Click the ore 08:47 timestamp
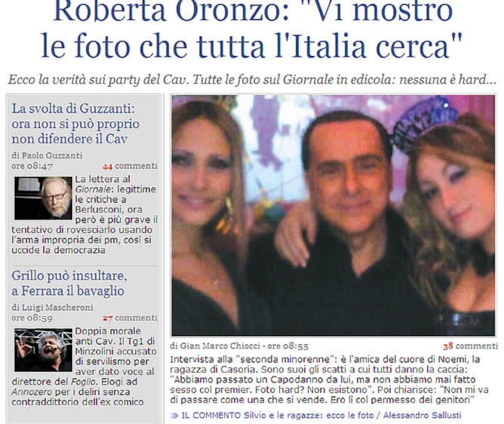Screen dimensions: 504x424 tap(32, 166)
